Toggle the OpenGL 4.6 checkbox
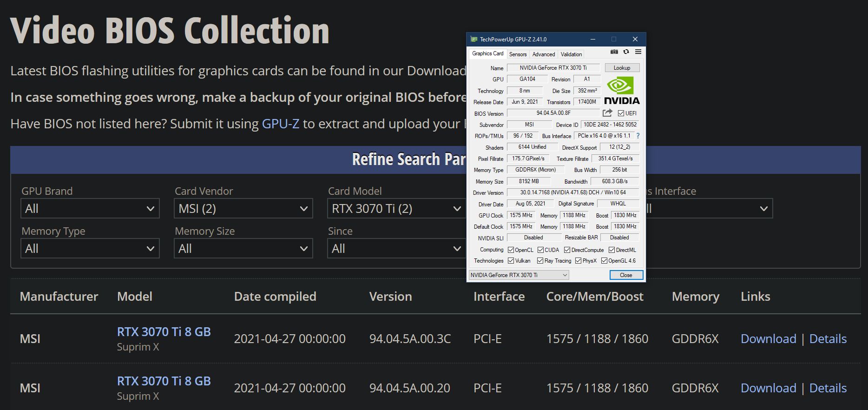This screenshot has height=410, width=868. [604, 261]
